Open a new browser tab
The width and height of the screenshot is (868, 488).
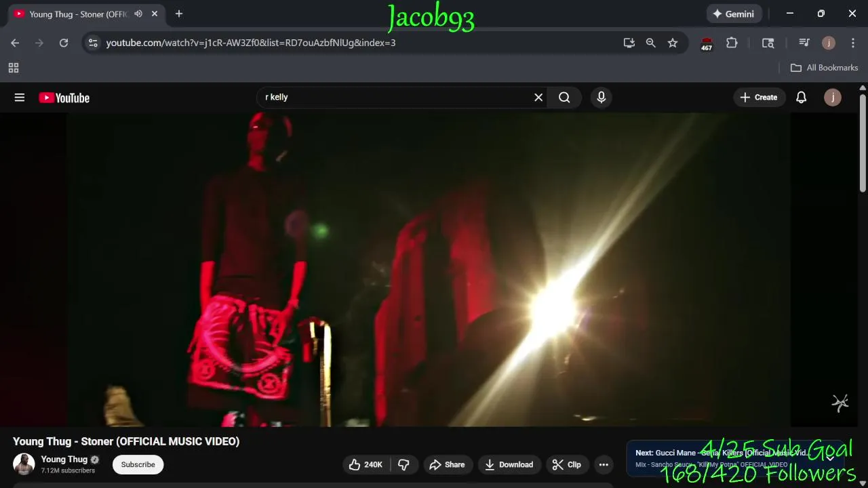pos(179,14)
